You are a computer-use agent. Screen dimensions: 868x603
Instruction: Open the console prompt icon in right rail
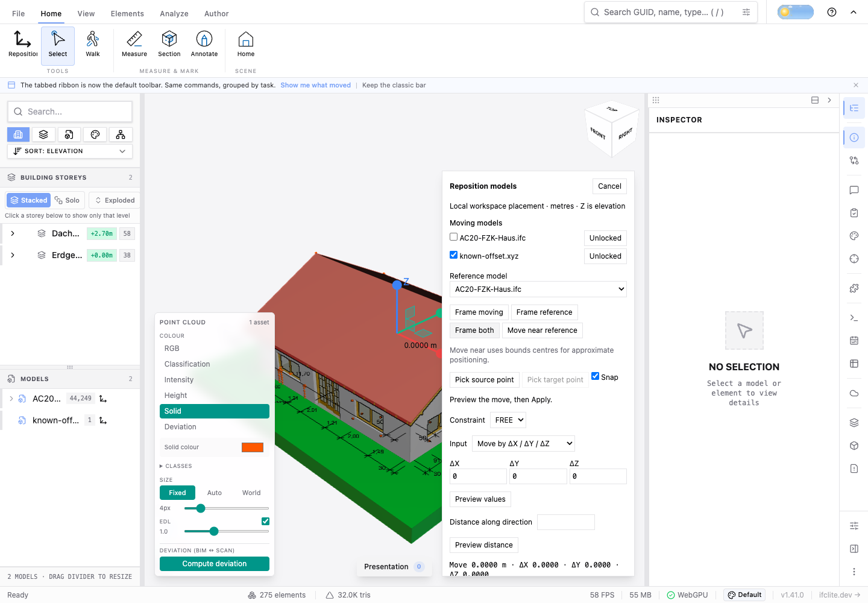click(854, 318)
